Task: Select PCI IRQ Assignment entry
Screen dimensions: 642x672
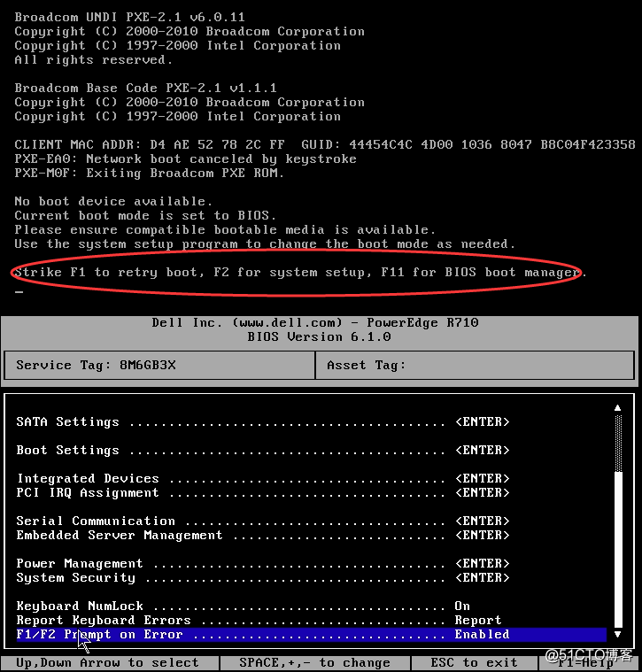Action: click(x=263, y=492)
